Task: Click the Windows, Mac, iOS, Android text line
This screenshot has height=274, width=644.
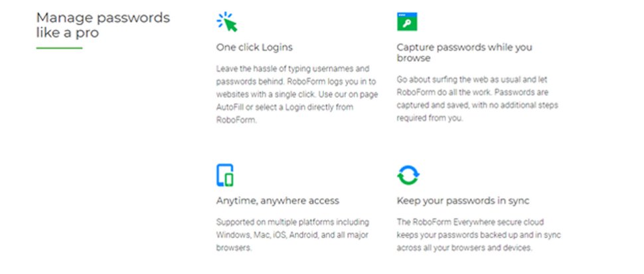Action: tap(292, 235)
